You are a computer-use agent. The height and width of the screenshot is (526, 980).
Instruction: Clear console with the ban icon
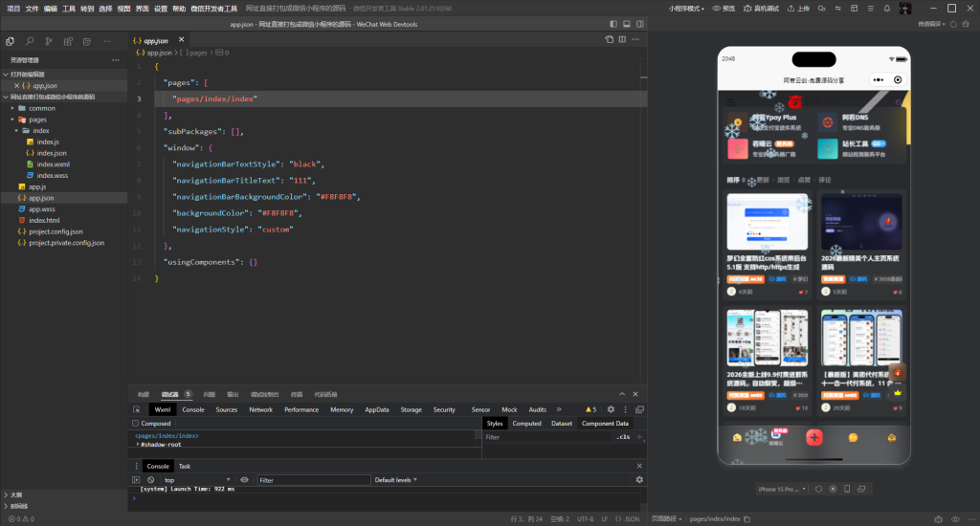click(151, 479)
